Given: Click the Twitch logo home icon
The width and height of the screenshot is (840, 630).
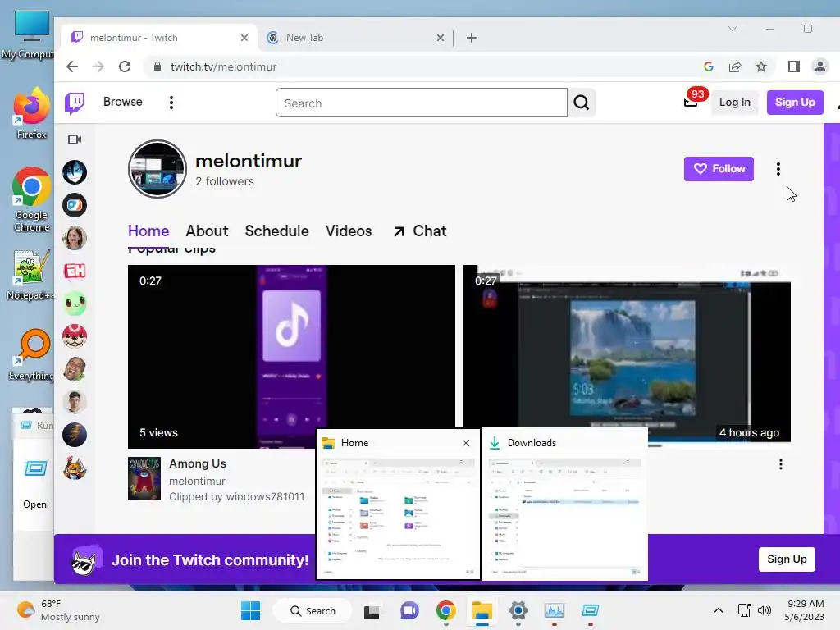Looking at the screenshot, I should click(x=75, y=103).
